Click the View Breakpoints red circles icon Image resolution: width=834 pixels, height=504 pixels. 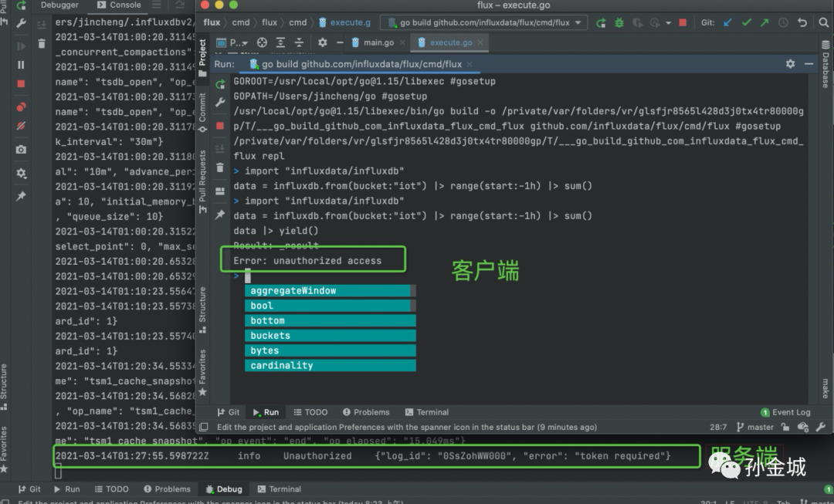click(21, 107)
